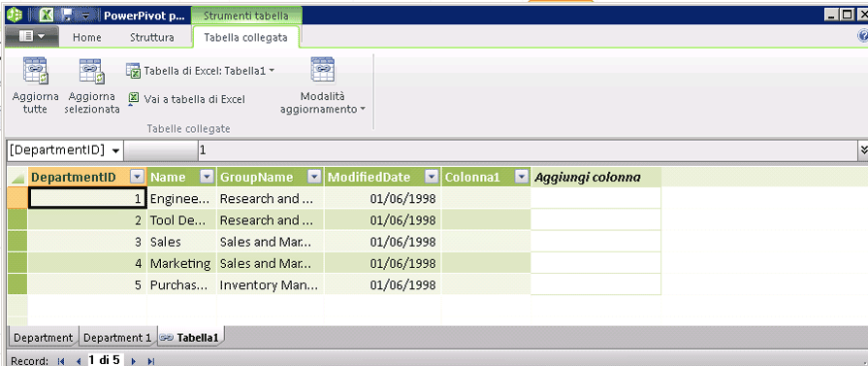Select the Tool De... name cell
Screen dimensions: 868x366
(x=181, y=220)
